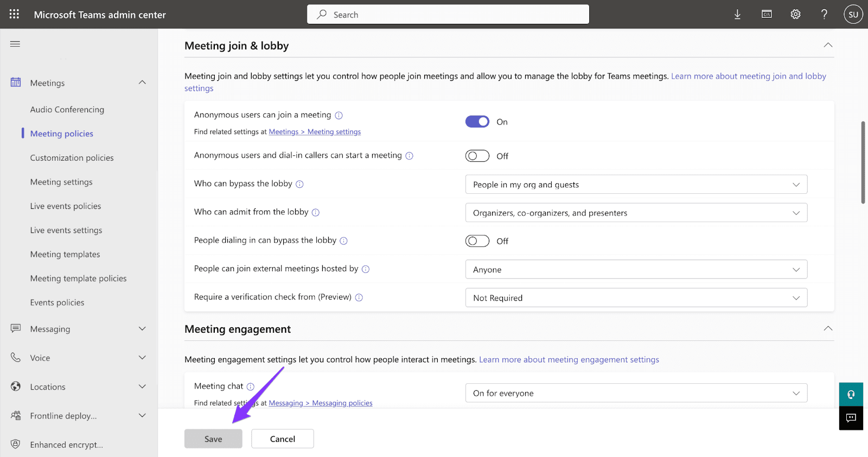This screenshot has width=868, height=457.
Task: Follow Meetings > Meeting settings link
Action: 315,132
